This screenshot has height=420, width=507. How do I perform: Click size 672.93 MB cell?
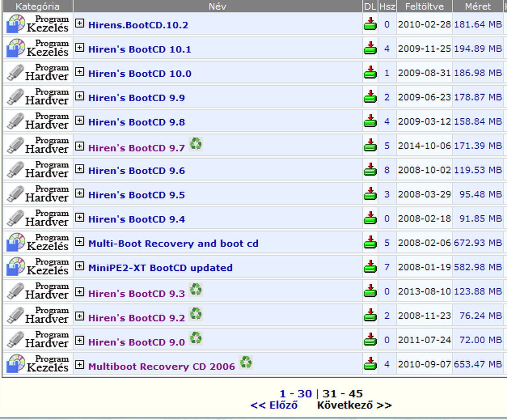point(477,243)
